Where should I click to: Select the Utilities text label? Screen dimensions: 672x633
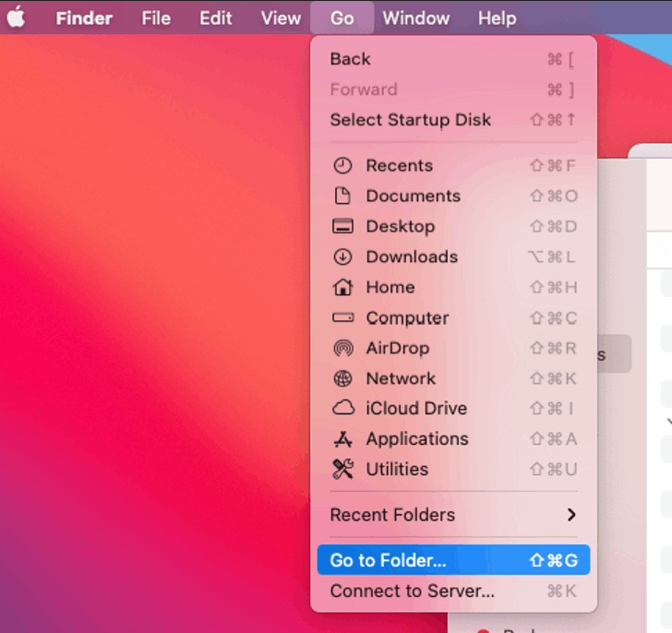397,469
